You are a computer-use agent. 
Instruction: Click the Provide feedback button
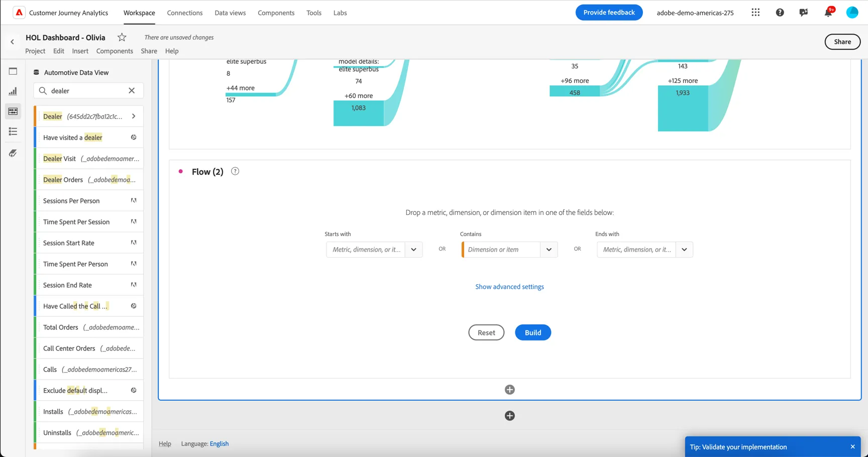[x=609, y=13]
